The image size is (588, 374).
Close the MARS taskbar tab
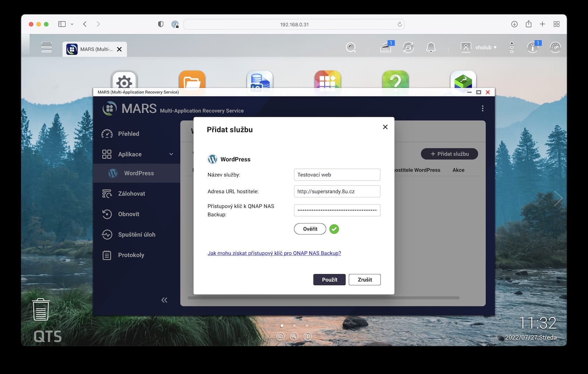(119, 49)
